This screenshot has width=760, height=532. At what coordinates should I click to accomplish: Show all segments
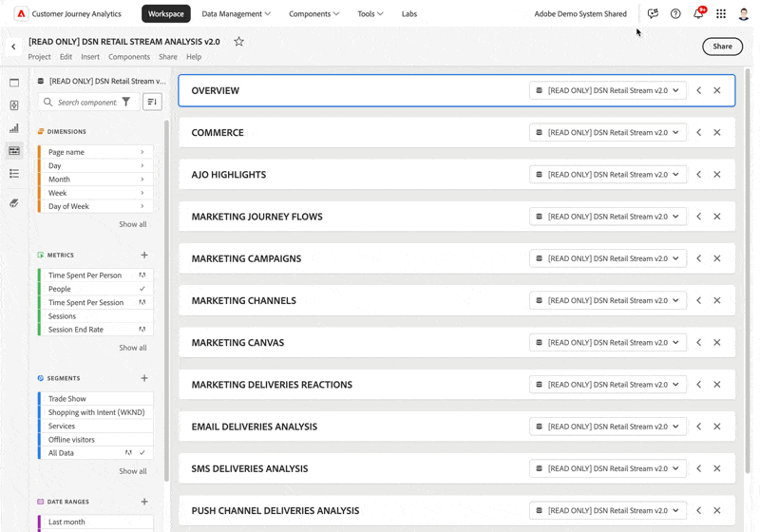pyautogui.click(x=133, y=471)
